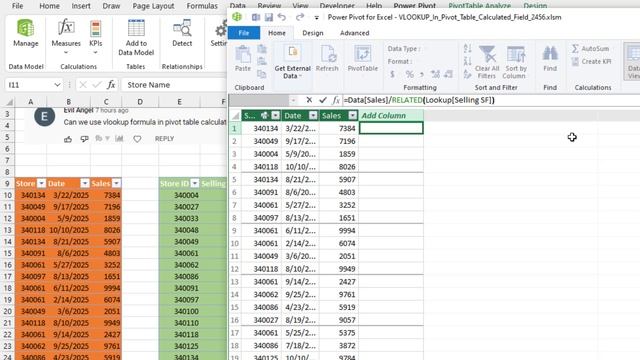Viewport: 640px width, 360px height.
Task: Open the Insert tab in Excel
Action: pyautogui.click(x=81, y=6)
